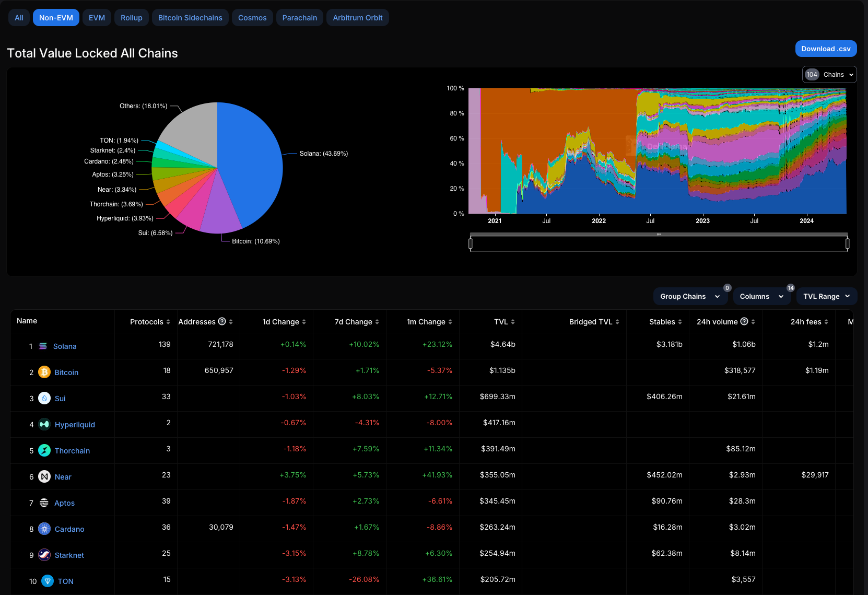
Task: Click the Hyperliquid chain logo icon
Action: (x=44, y=424)
